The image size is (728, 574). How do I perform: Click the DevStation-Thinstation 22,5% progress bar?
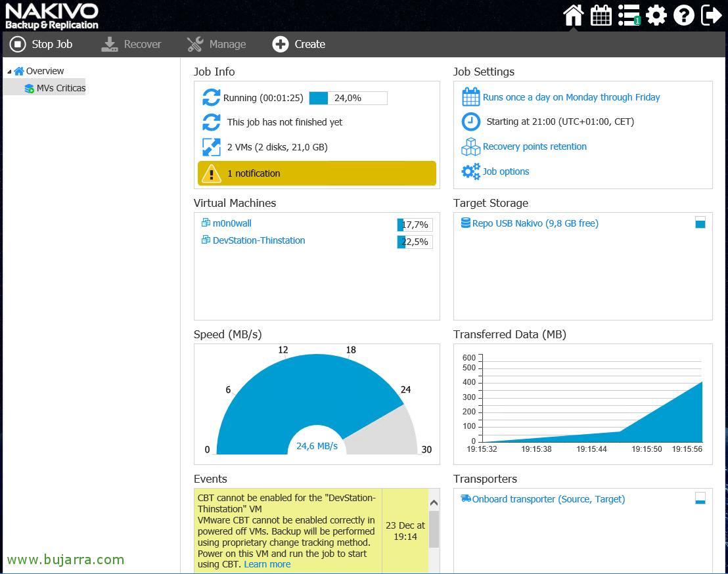click(415, 242)
